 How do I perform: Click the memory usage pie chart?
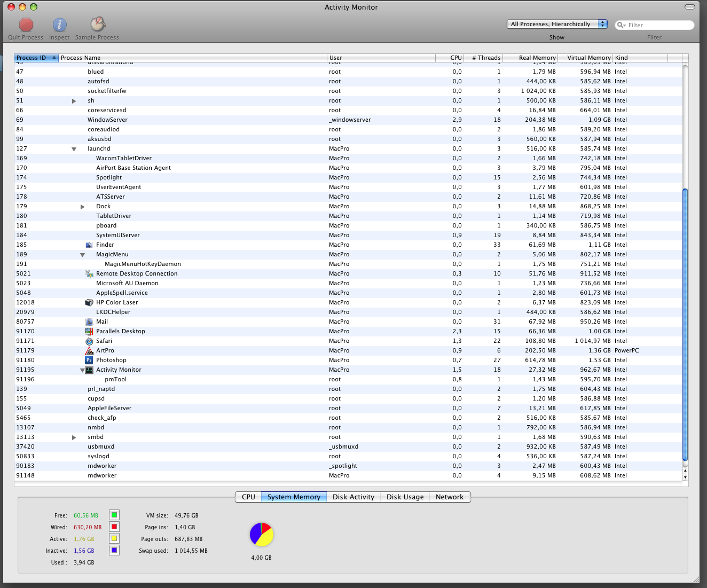pyautogui.click(x=262, y=534)
